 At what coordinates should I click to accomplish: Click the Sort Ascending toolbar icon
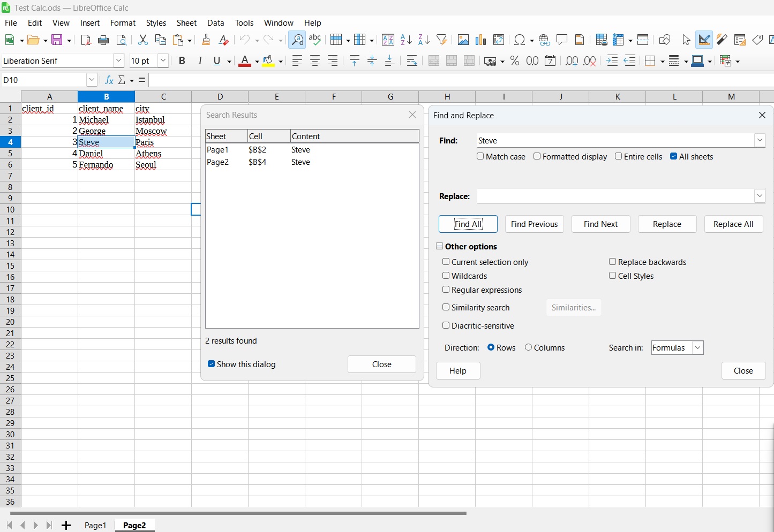[406, 40]
